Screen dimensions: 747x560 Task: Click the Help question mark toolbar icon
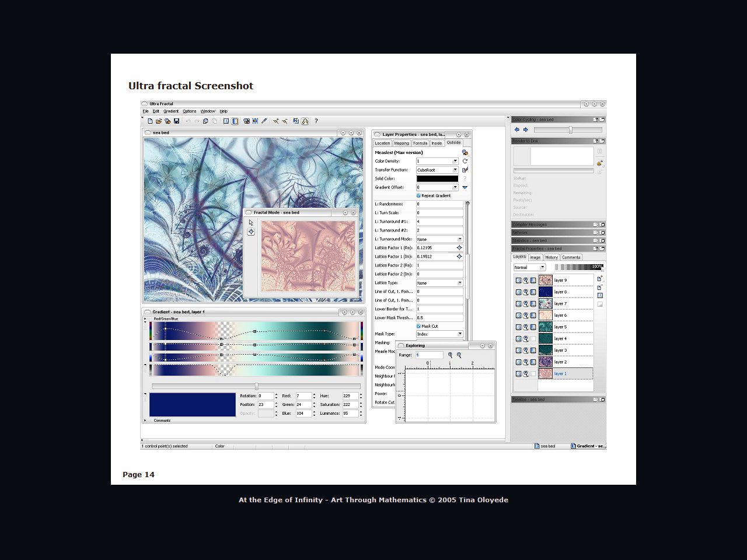316,121
